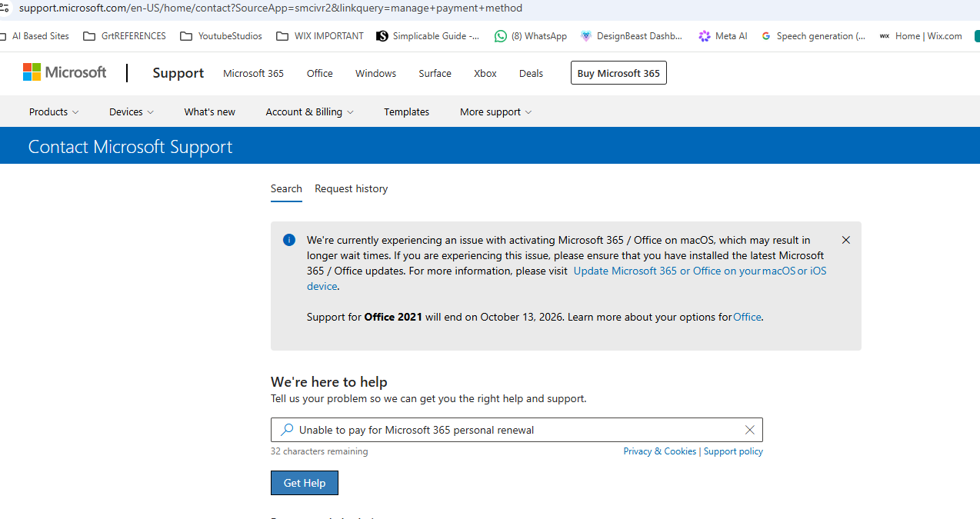The image size is (980, 519).
Task: Click the problem description search field
Action: [x=517, y=430]
